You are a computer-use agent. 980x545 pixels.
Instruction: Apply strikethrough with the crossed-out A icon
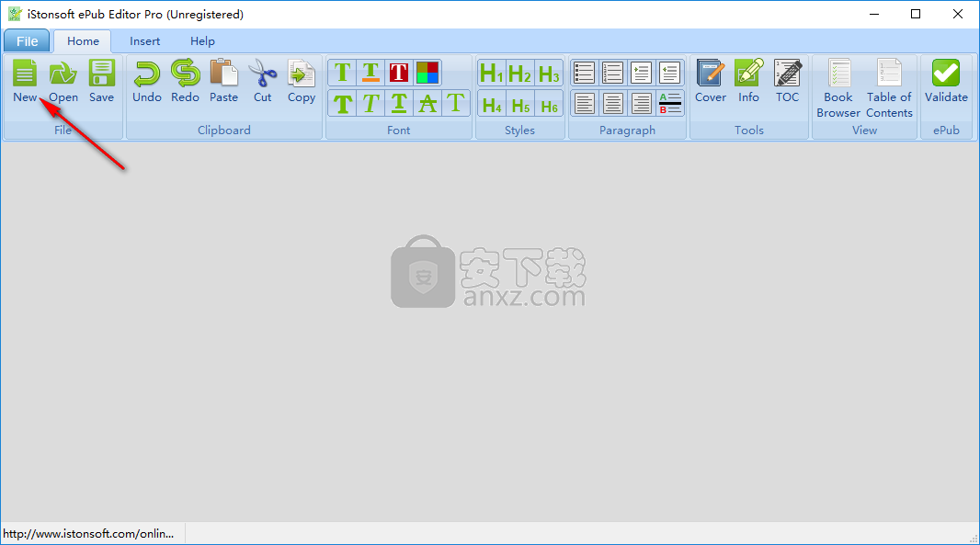coord(427,103)
